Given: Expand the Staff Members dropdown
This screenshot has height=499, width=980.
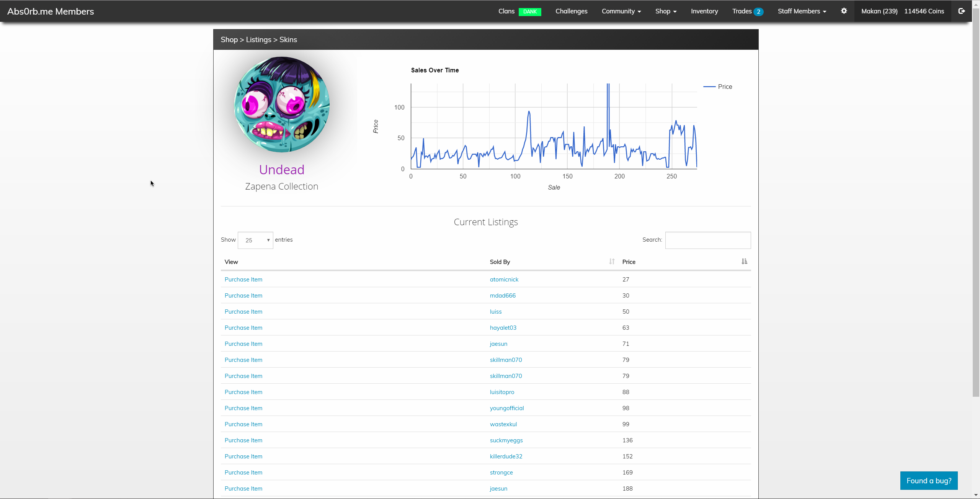Looking at the screenshot, I should tap(802, 11).
